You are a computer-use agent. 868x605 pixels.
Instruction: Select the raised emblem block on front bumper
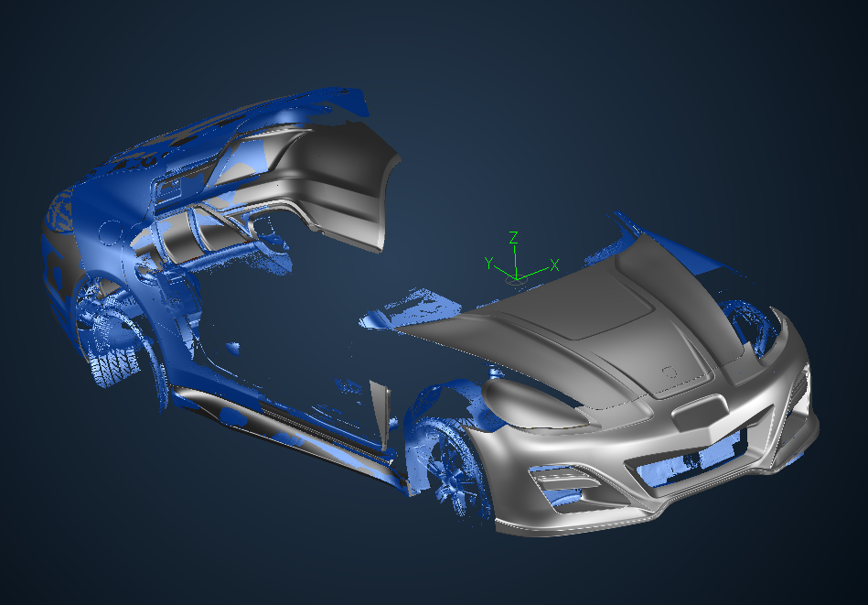[699, 414]
